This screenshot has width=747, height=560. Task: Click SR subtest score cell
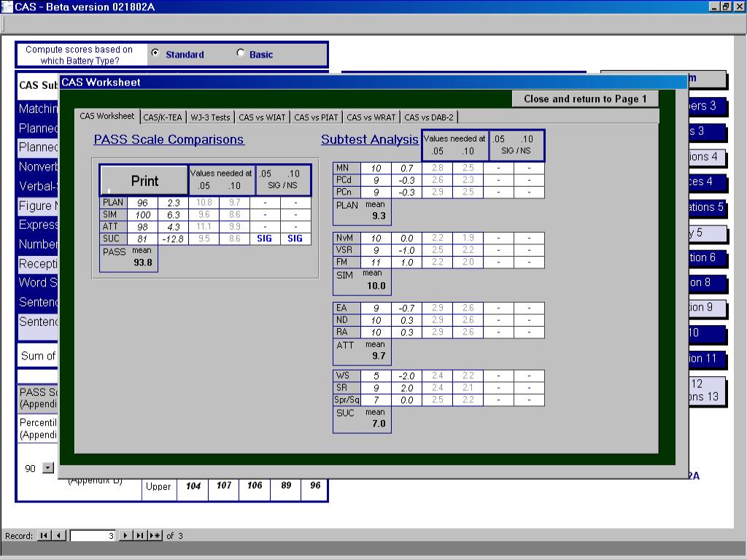(x=376, y=388)
